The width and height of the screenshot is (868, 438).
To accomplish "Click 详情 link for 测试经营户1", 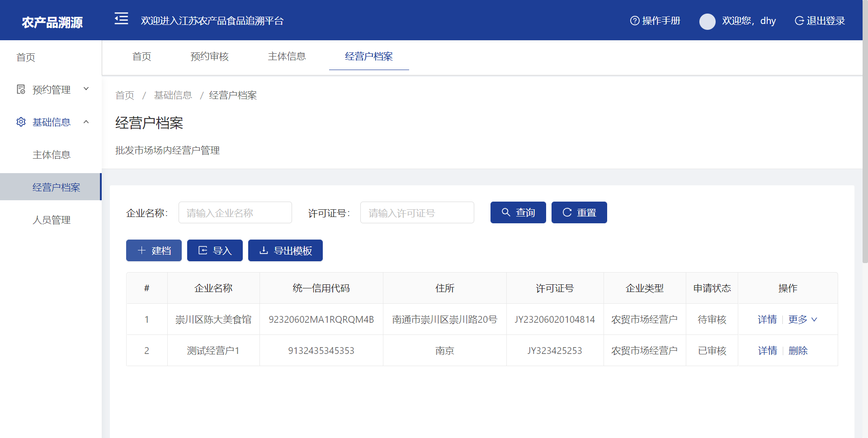I will tap(767, 351).
